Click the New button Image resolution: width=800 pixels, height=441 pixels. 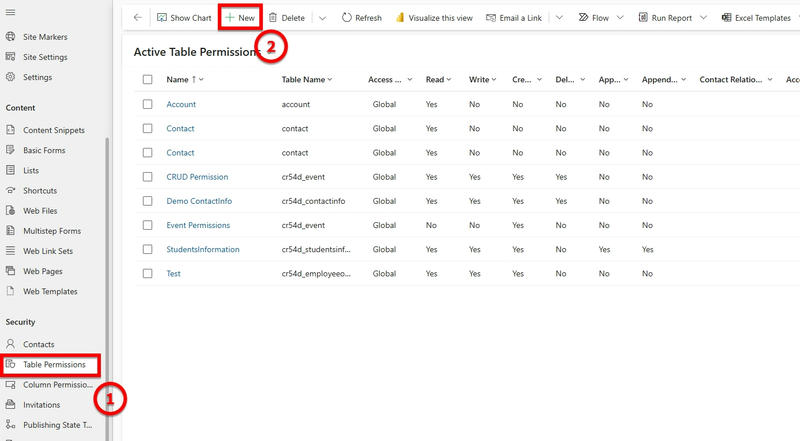(x=240, y=18)
